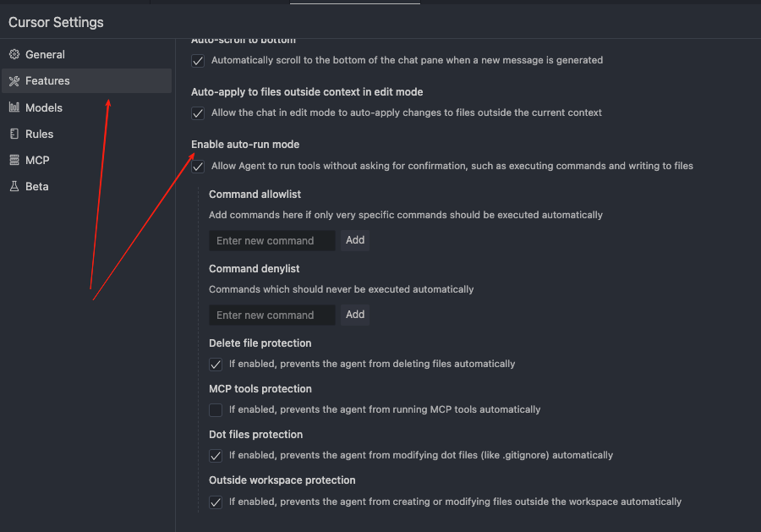Click the 'Cursor Settings' title text

pos(56,22)
